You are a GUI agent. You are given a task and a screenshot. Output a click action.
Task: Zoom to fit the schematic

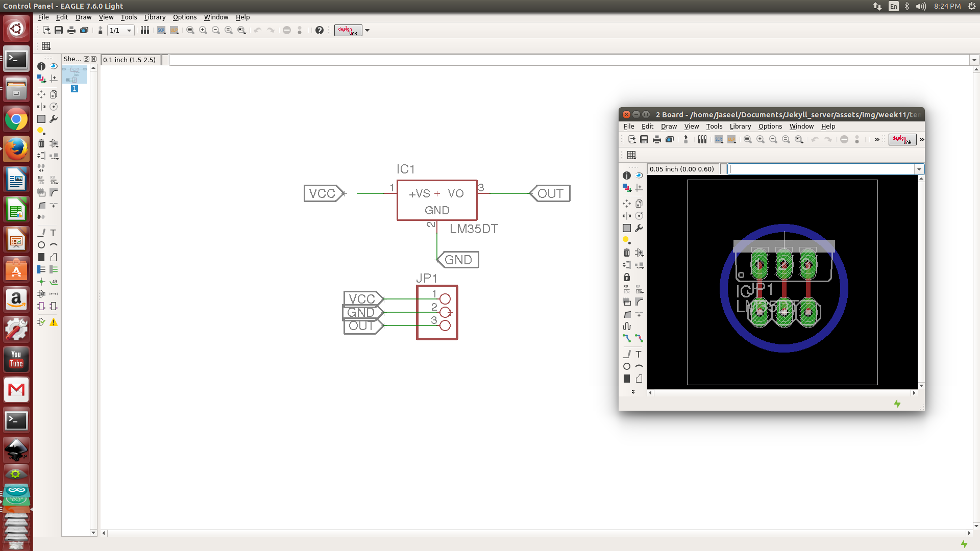pos(190,30)
